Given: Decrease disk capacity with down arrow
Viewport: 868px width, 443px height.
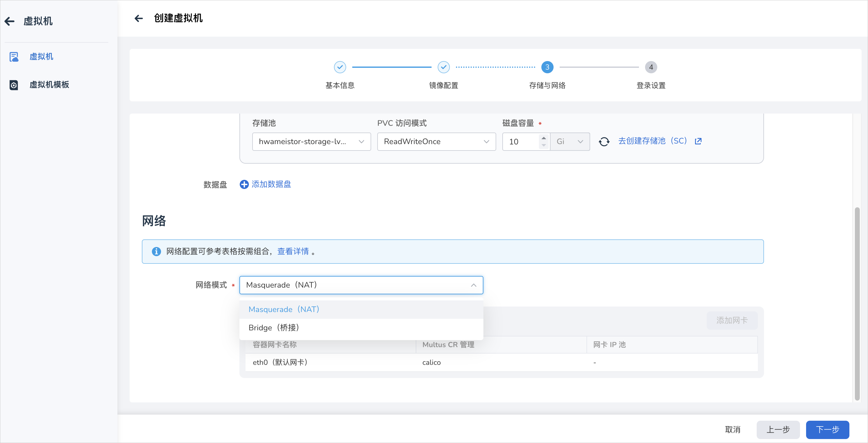Looking at the screenshot, I should (543, 145).
